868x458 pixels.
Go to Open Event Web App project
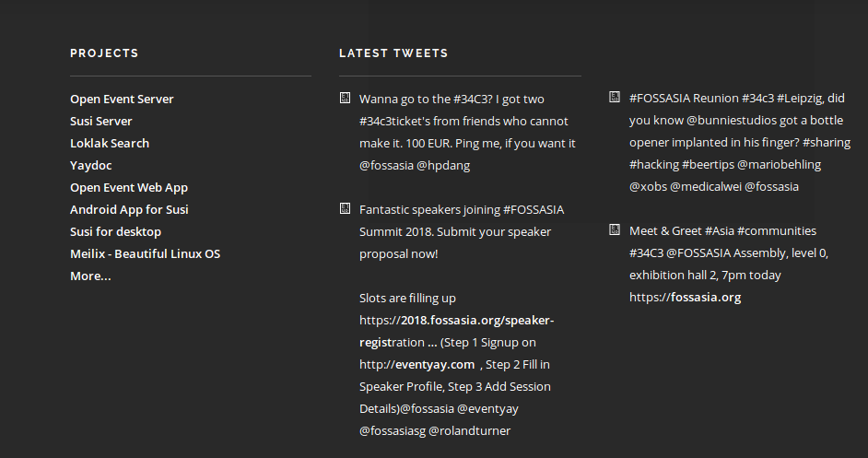coord(129,188)
